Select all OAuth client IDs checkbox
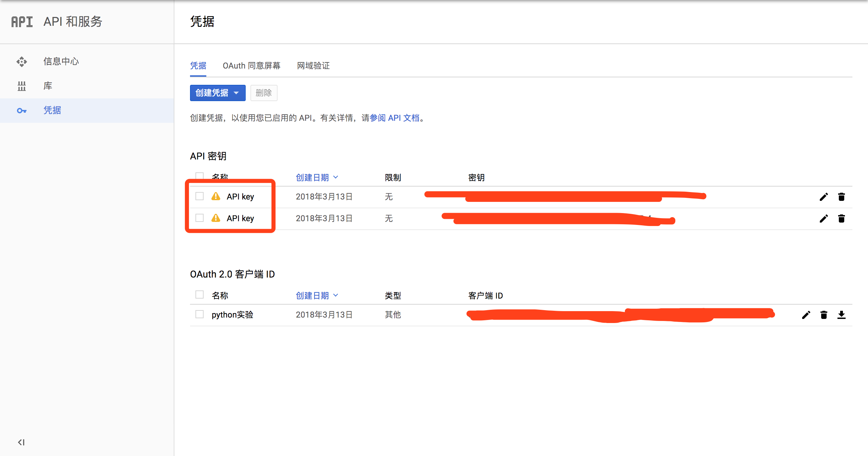The height and width of the screenshot is (456, 868). 200,294
